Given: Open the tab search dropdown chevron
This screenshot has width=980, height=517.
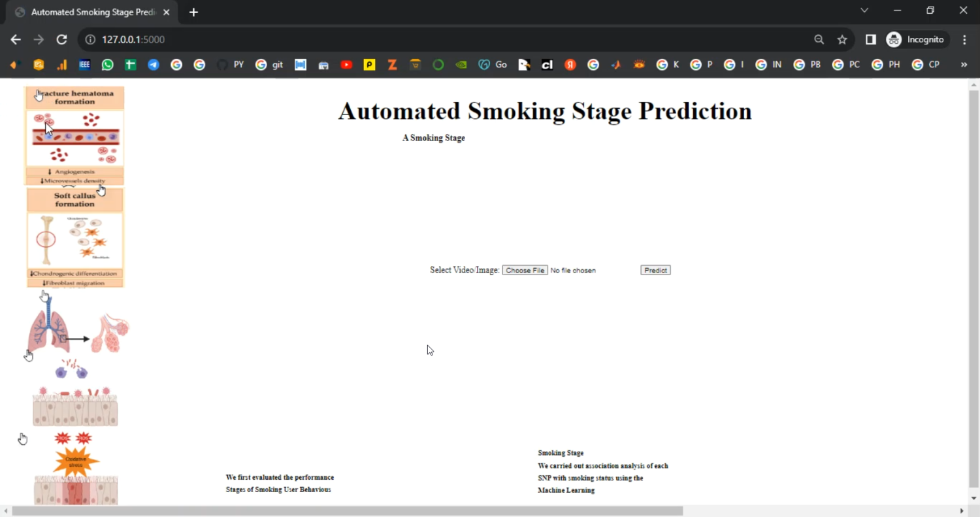Looking at the screenshot, I should pyautogui.click(x=864, y=10).
